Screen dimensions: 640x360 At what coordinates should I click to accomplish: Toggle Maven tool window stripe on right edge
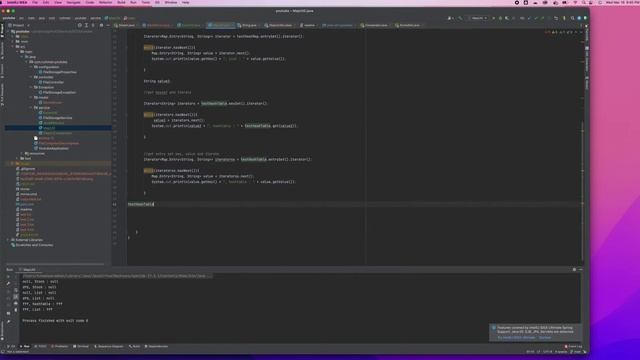click(x=587, y=83)
